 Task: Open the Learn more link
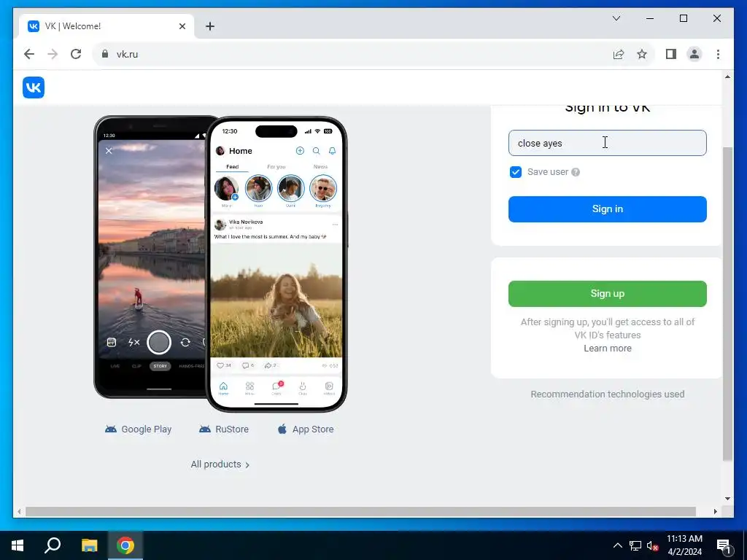coord(608,348)
